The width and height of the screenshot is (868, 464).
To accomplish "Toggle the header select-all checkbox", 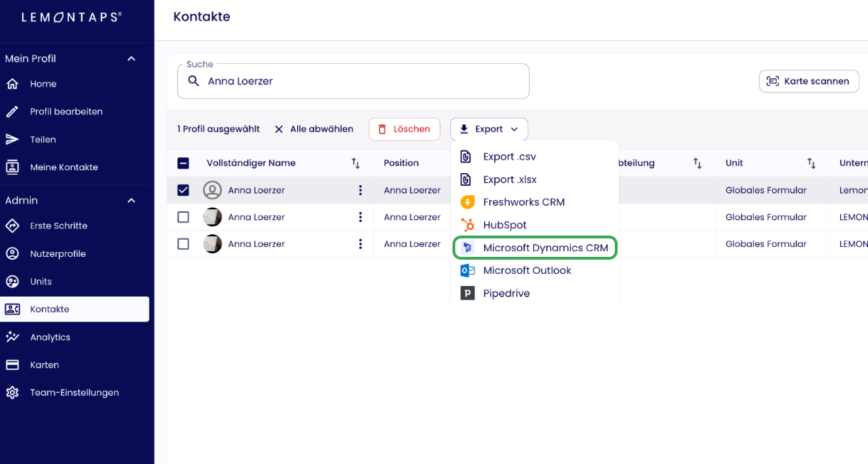I will pos(183,163).
